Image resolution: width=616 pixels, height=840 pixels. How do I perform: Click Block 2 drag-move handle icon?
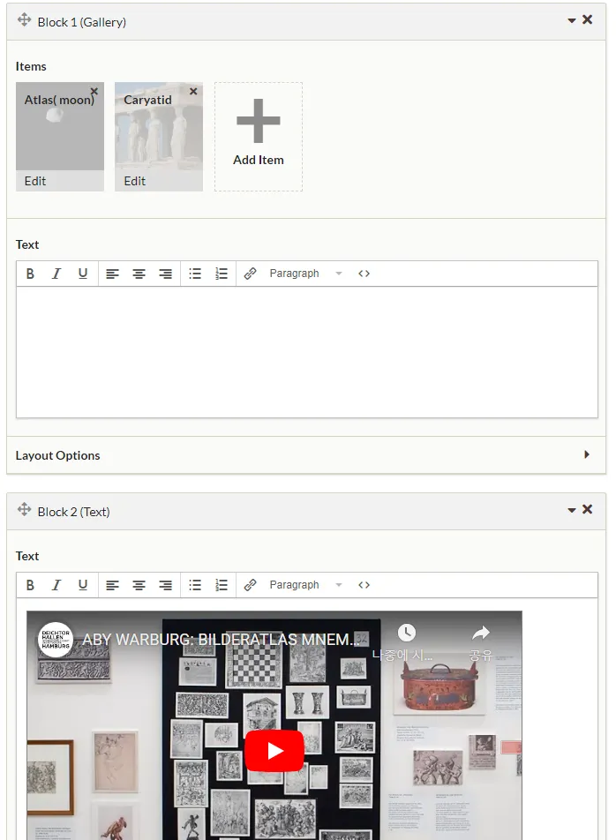click(x=24, y=510)
